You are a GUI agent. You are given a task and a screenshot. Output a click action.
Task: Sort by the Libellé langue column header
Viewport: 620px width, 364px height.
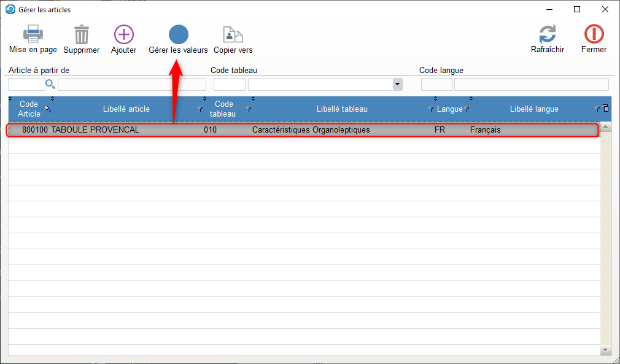pyautogui.click(x=533, y=109)
